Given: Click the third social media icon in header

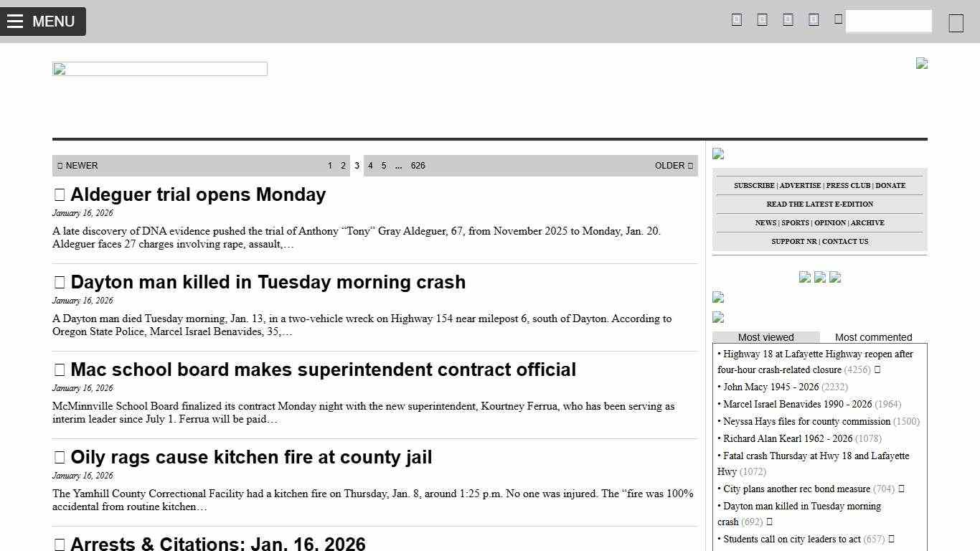Looking at the screenshot, I should coord(788,19).
